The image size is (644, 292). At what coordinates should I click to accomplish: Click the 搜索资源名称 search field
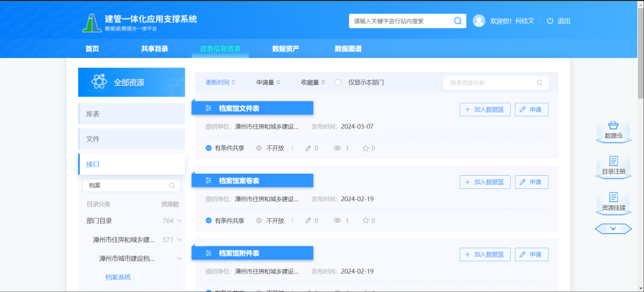coord(496,82)
